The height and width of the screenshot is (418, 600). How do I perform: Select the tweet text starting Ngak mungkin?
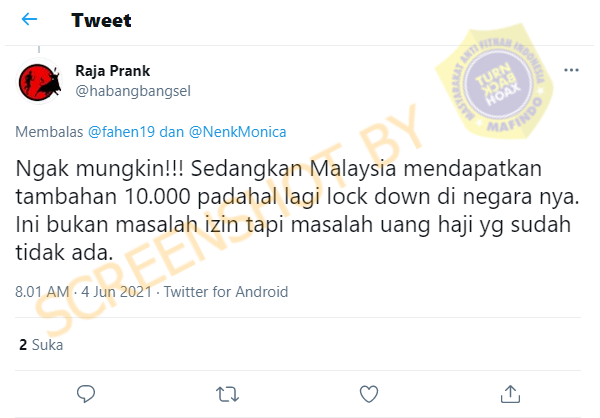coord(297,210)
